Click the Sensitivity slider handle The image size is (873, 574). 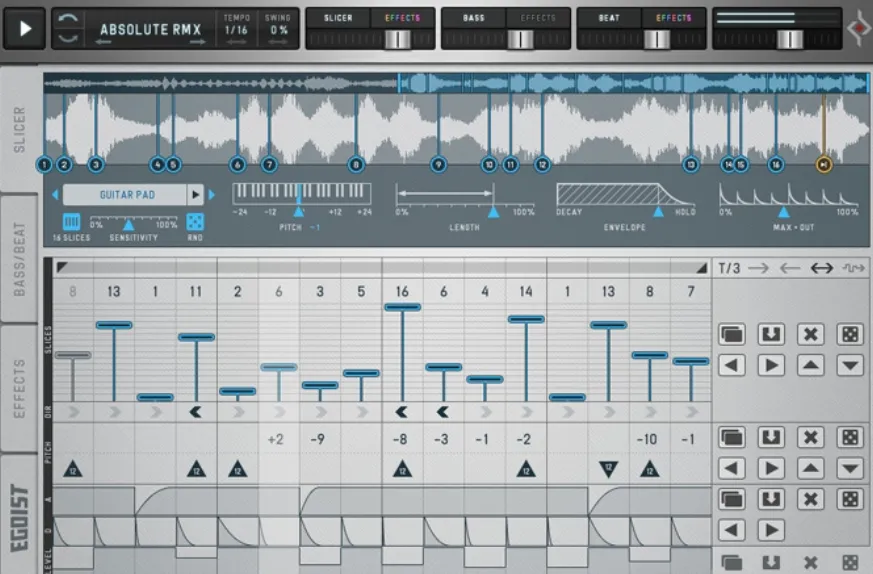pos(128,226)
